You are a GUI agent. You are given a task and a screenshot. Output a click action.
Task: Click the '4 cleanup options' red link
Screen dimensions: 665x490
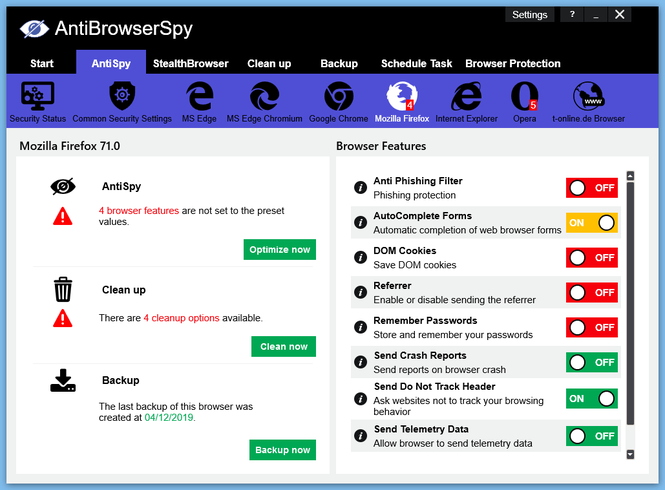tap(181, 318)
